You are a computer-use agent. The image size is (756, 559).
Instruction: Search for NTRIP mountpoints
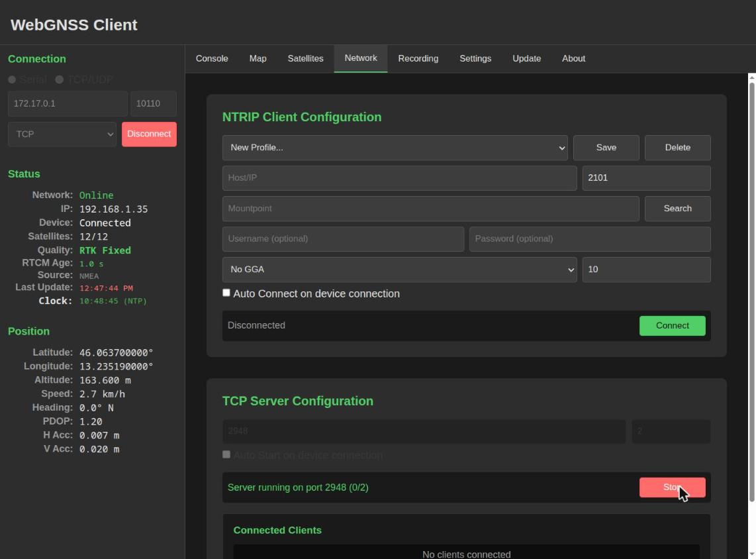coord(677,209)
